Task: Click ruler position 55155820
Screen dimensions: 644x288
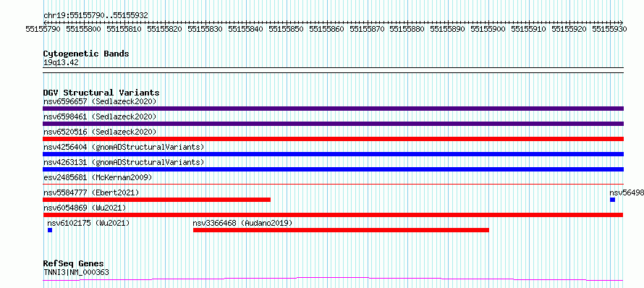Action: (x=164, y=29)
